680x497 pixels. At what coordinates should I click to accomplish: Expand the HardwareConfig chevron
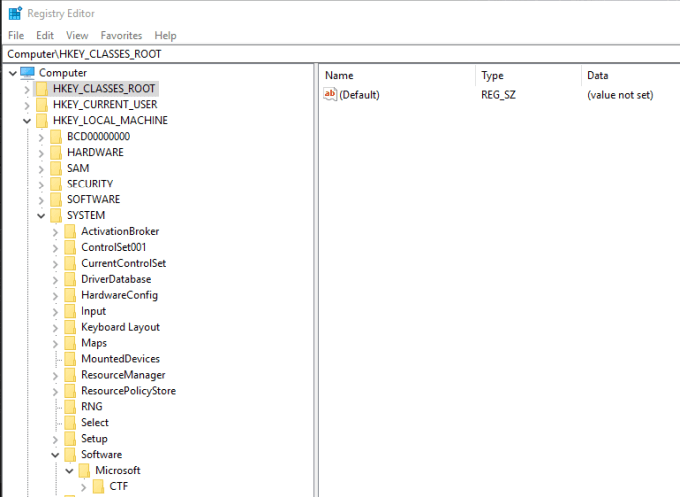click(55, 296)
